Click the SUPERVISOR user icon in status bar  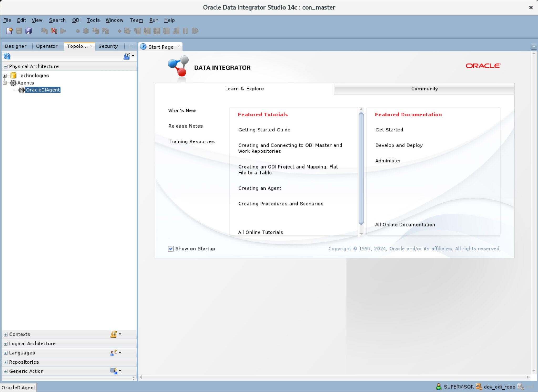(438, 386)
